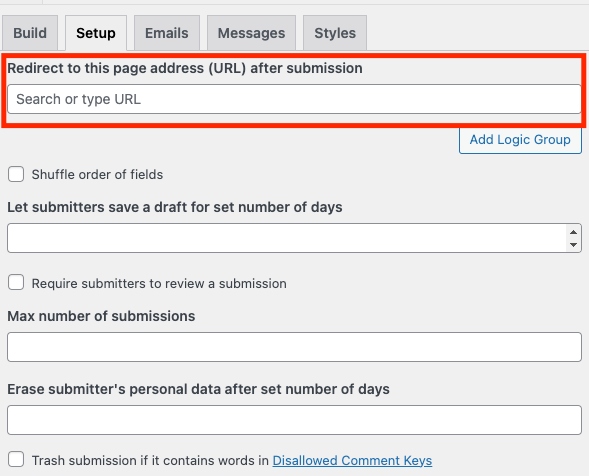
Task: Select the Setup tab
Action: pyautogui.click(x=96, y=33)
